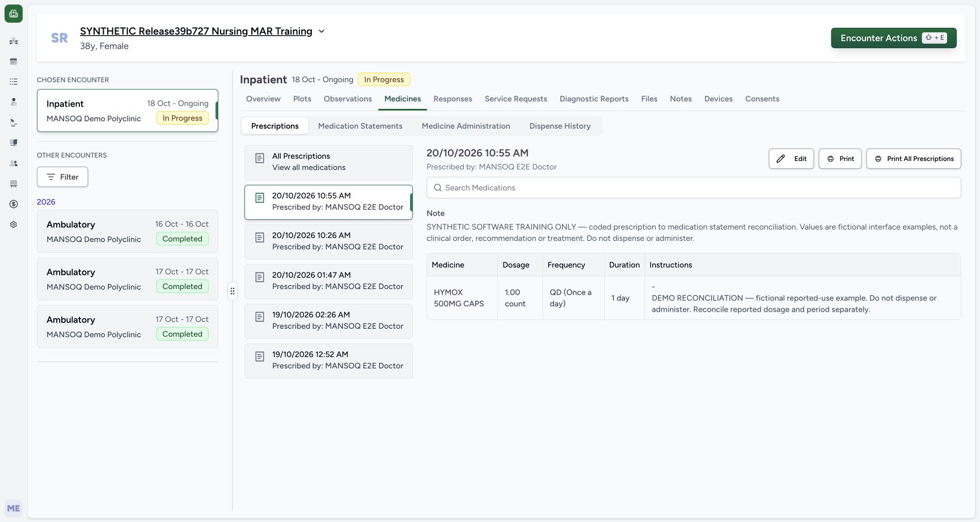Open the billing dollar icon
The image size is (980, 522).
14,204
